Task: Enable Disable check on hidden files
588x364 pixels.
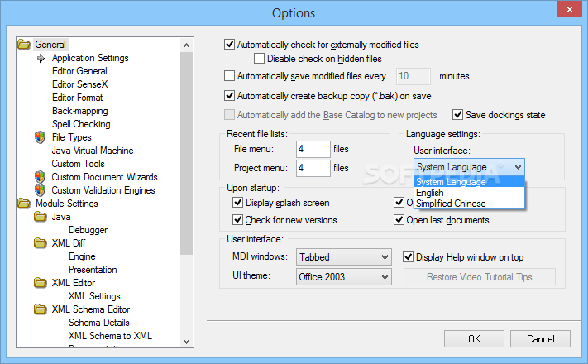Action: point(259,59)
